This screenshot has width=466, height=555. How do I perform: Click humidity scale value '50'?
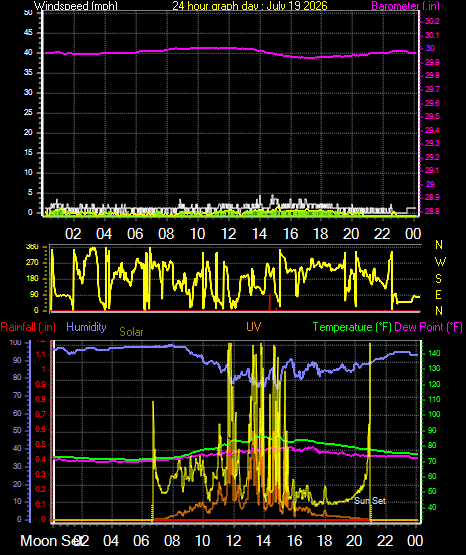pyautogui.click(x=17, y=430)
